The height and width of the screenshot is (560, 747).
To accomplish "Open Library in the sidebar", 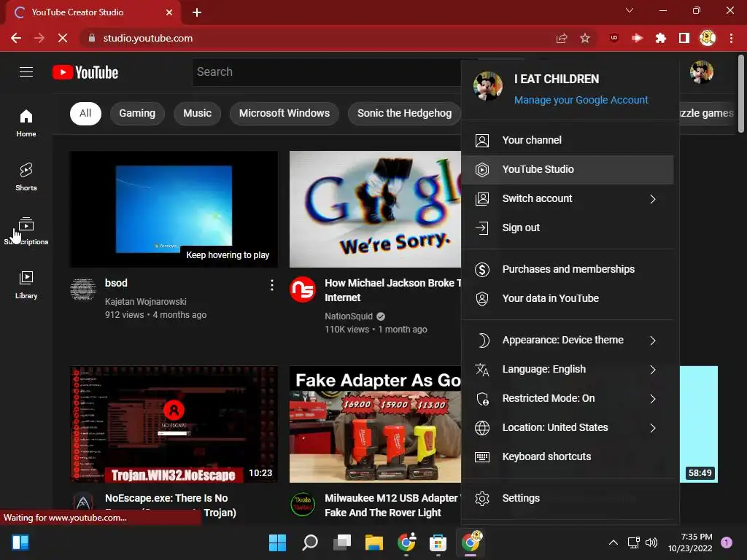I will tap(26, 285).
